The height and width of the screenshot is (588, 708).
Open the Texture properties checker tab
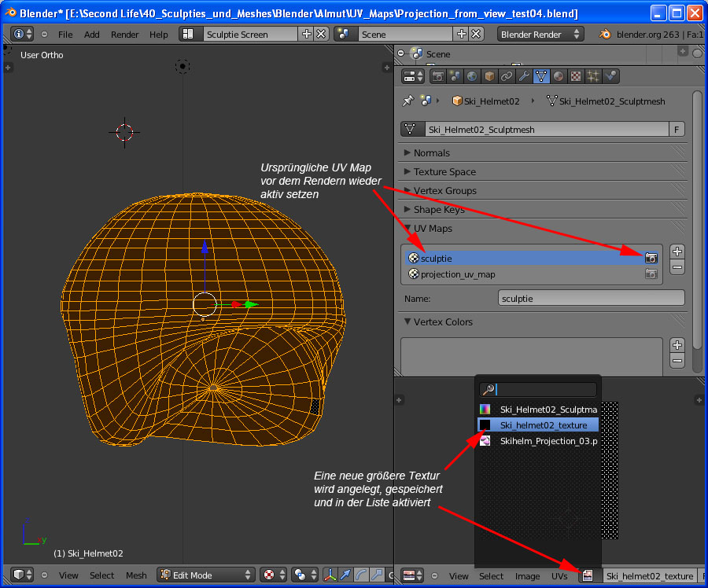[576, 76]
